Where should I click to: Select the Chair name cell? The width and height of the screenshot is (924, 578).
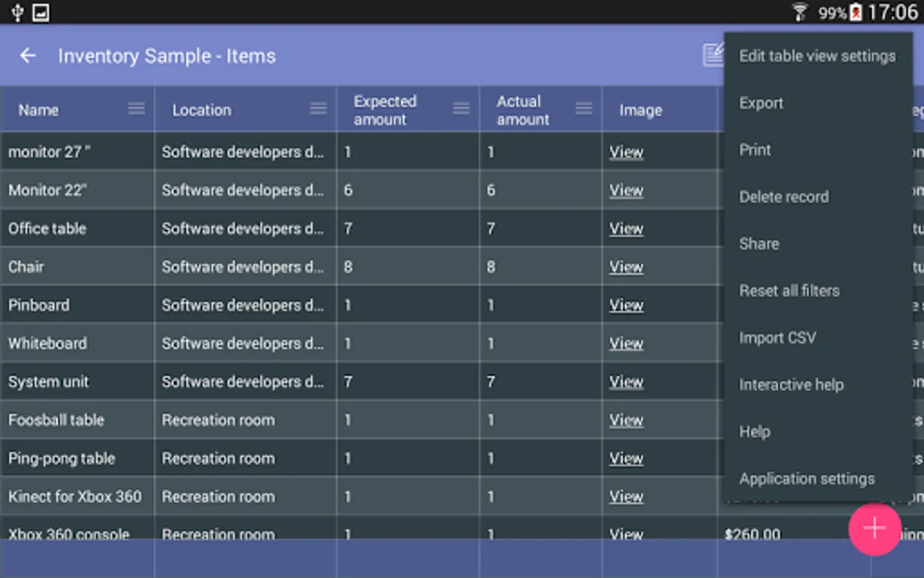coord(78,267)
